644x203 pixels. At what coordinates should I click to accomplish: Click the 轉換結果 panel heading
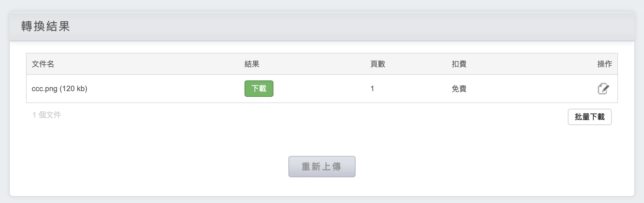(x=45, y=26)
